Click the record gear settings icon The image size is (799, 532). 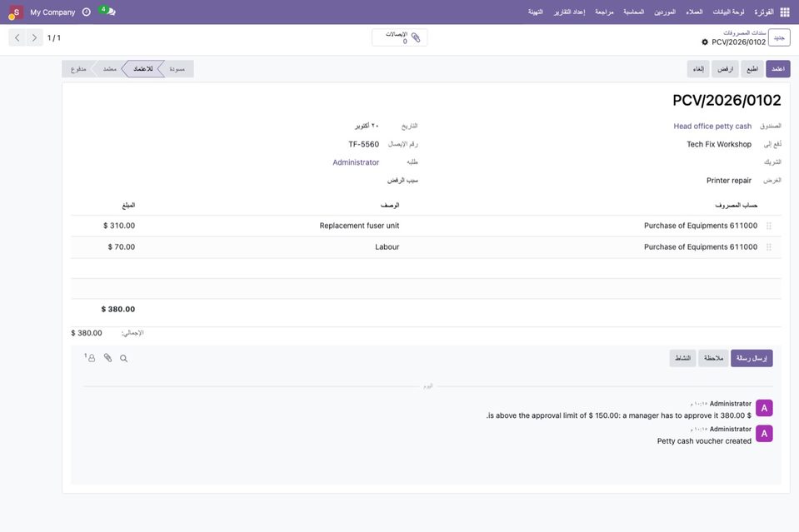pos(705,42)
